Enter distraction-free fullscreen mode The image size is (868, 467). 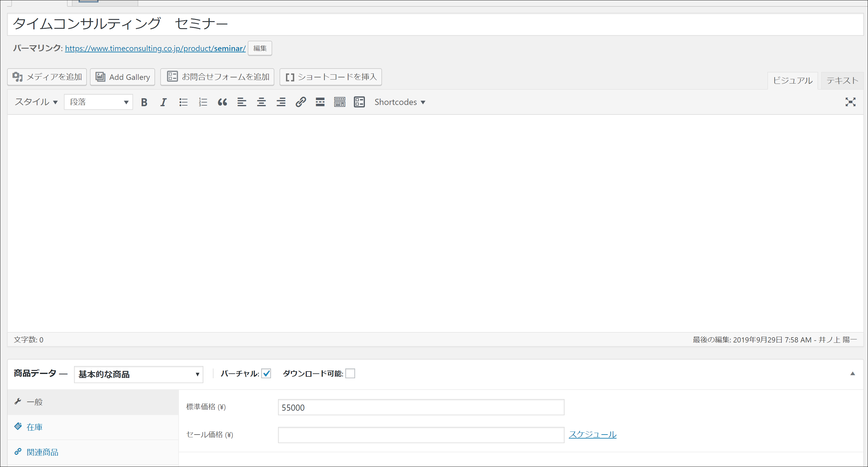(850, 102)
